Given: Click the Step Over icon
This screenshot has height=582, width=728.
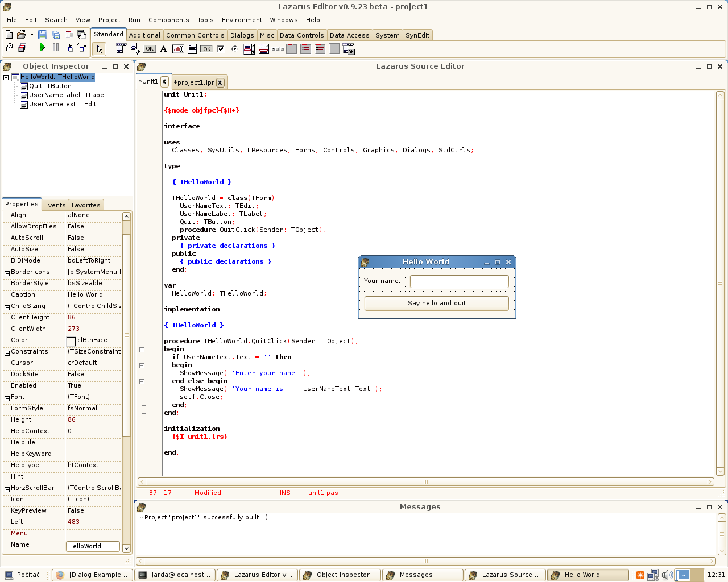Looking at the screenshot, I should (82, 48).
